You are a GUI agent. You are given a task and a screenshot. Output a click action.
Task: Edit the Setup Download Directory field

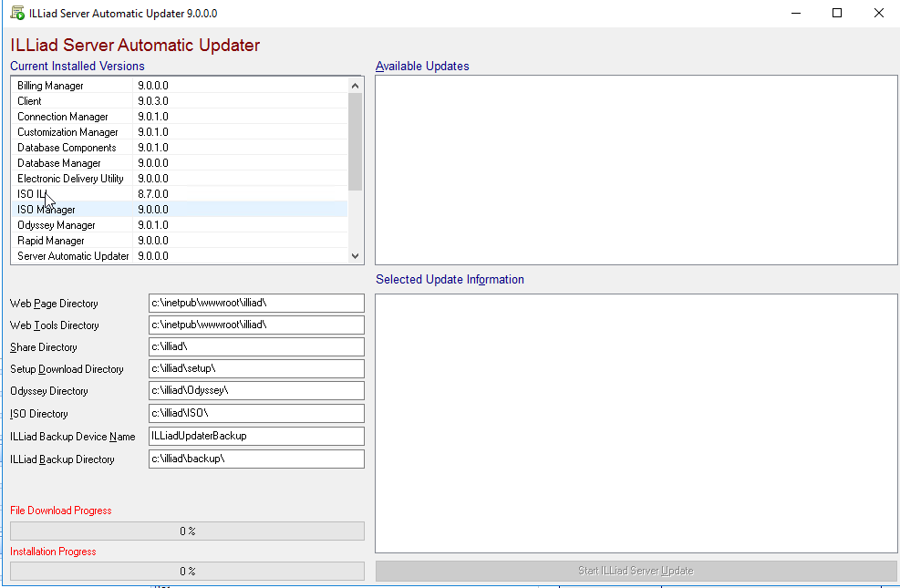255,369
